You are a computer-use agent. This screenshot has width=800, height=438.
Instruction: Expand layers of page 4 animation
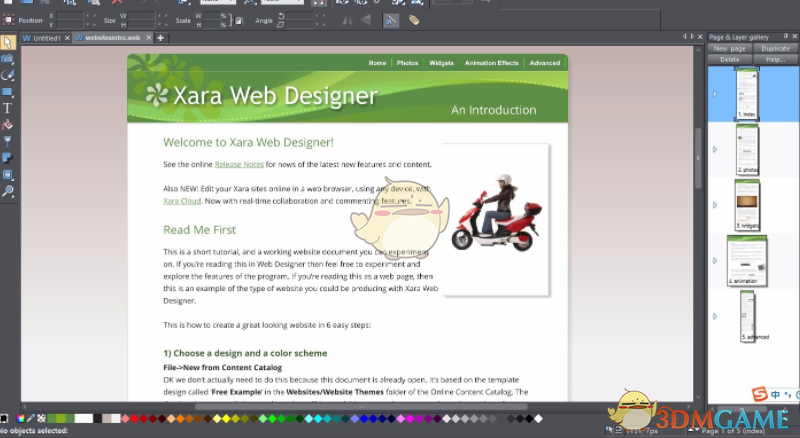pos(715,261)
